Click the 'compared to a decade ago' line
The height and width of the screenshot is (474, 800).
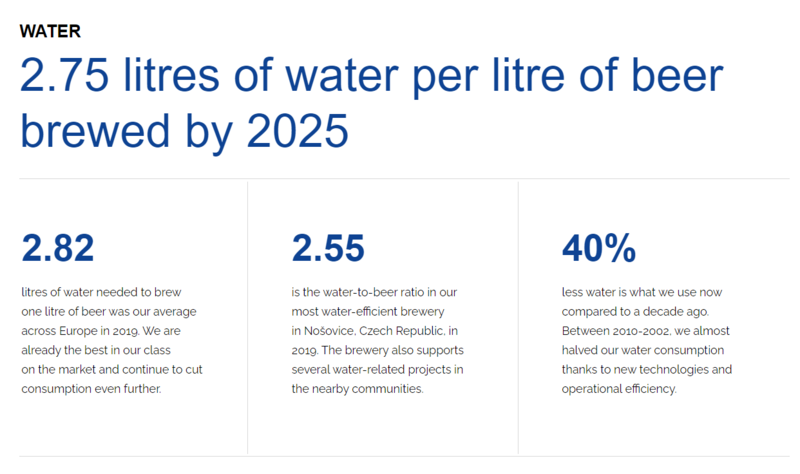(635, 312)
